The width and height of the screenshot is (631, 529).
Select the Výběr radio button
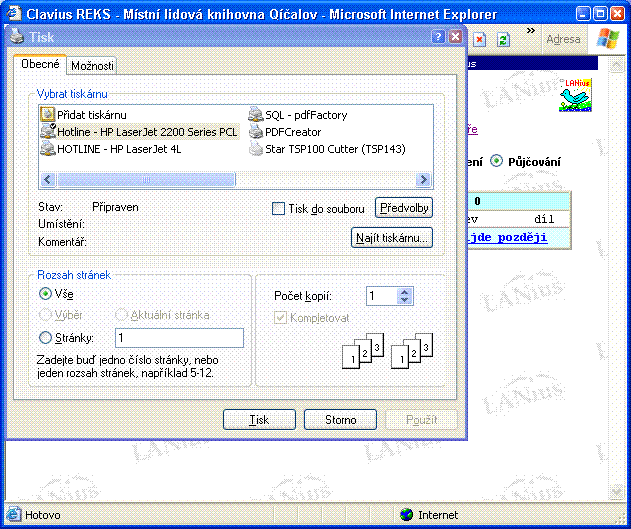pos(45,315)
